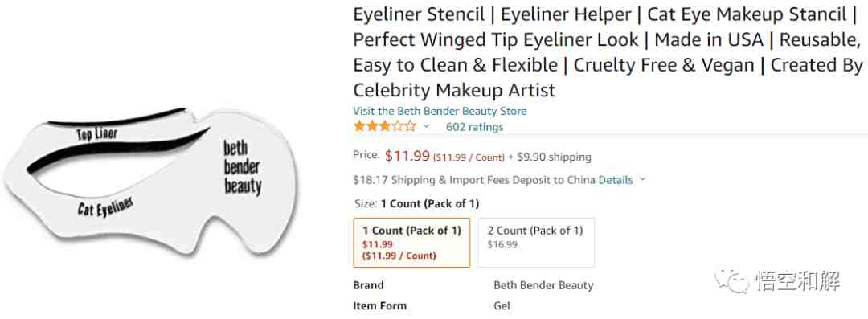
Task: Click the WeChat logo watermark icon
Action: pyautogui.click(x=732, y=280)
